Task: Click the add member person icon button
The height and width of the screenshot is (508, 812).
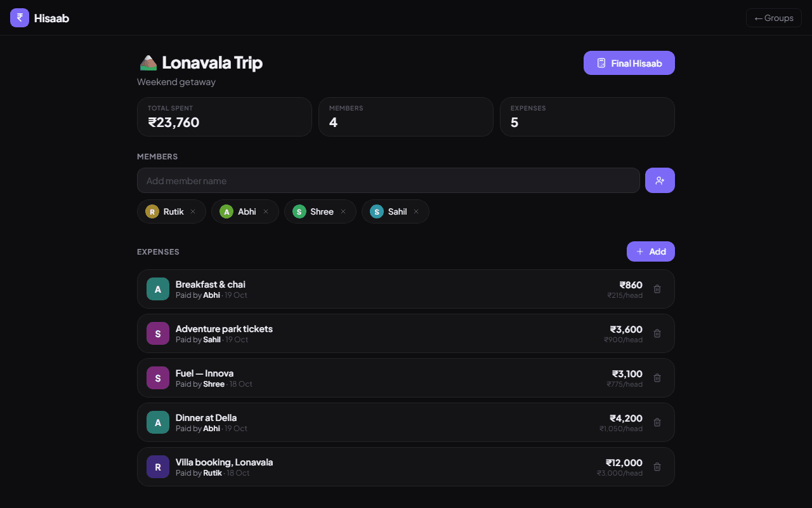Action: [660, 180]
